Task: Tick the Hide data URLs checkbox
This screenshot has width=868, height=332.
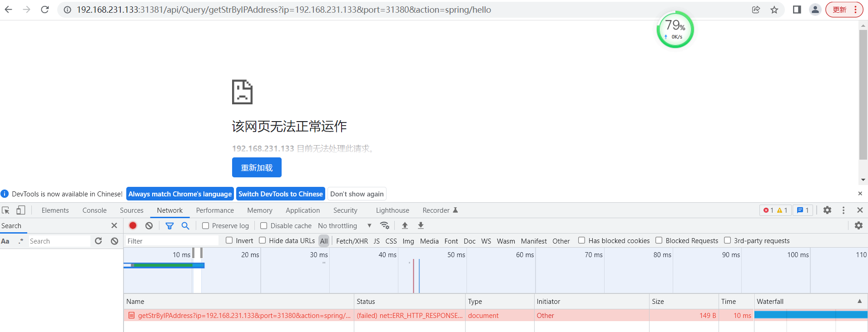Action: point(263,240)
